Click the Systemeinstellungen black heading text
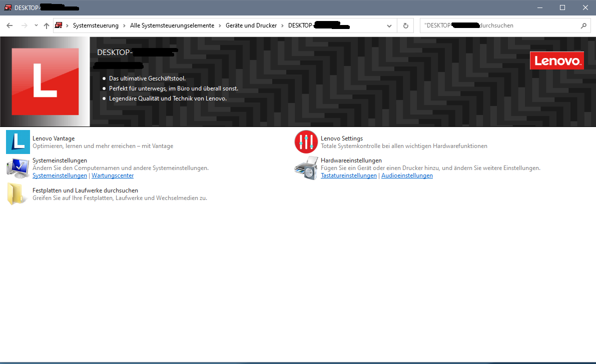Viewport: 596px width, 364px height. 60,160
